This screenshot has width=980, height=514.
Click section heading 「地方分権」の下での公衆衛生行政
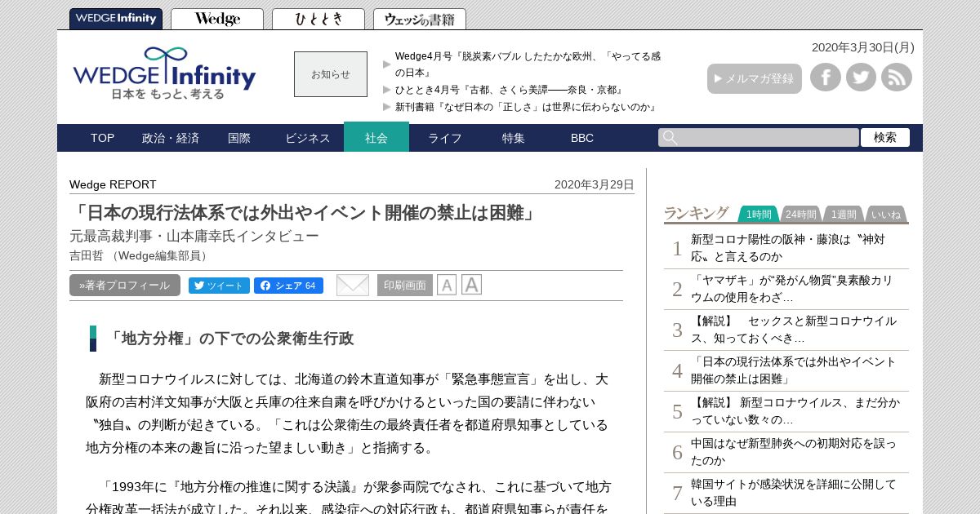[x=229, y=339]
